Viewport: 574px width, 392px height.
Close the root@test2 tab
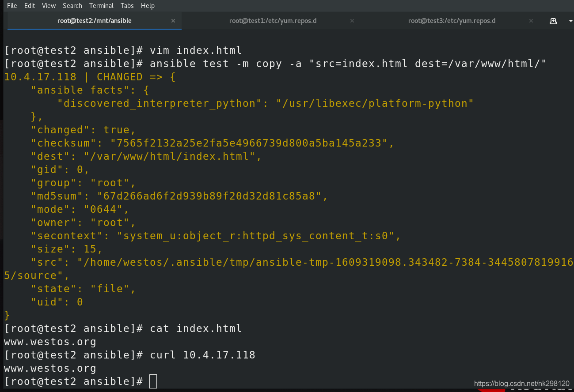tap(173, 21)
